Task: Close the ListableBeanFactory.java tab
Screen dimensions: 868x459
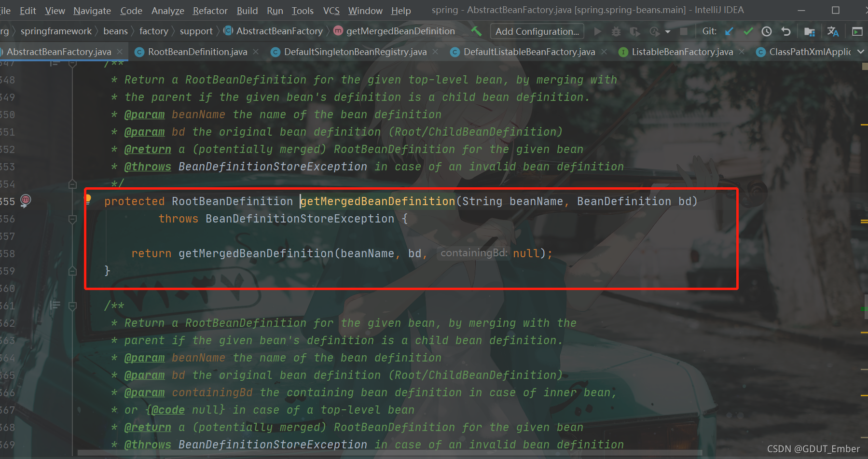Action: pyautogui.click(x=741, y=51)
